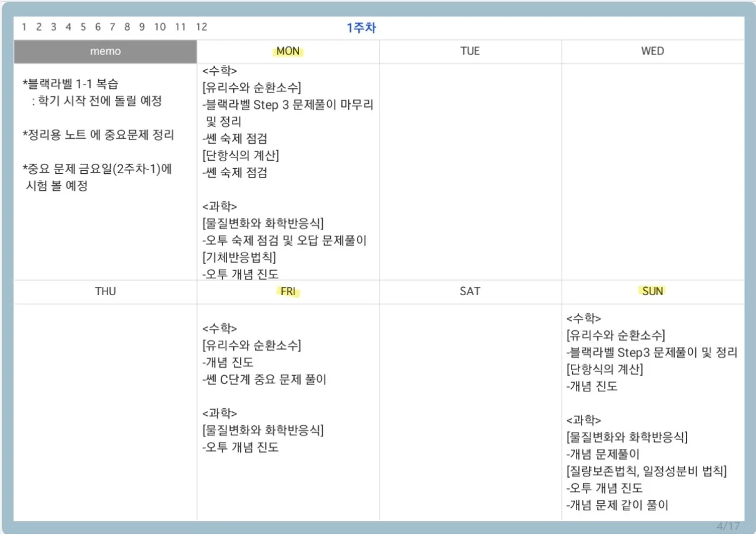Click the memo column header
Viewport: 756px width, 534px height.
coord(105,51)
